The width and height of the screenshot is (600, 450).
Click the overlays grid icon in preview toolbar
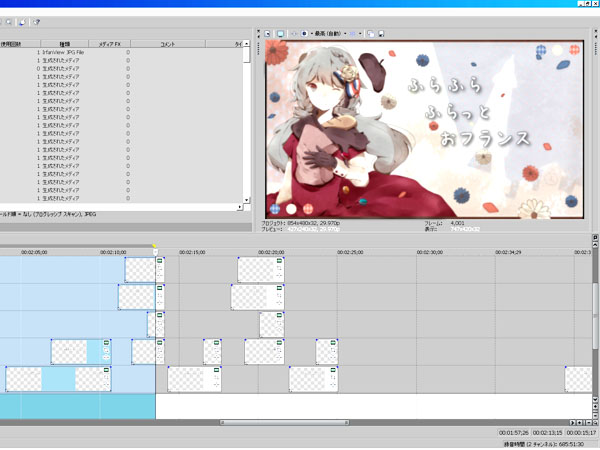pyautogui.click(x=353, y=34)
